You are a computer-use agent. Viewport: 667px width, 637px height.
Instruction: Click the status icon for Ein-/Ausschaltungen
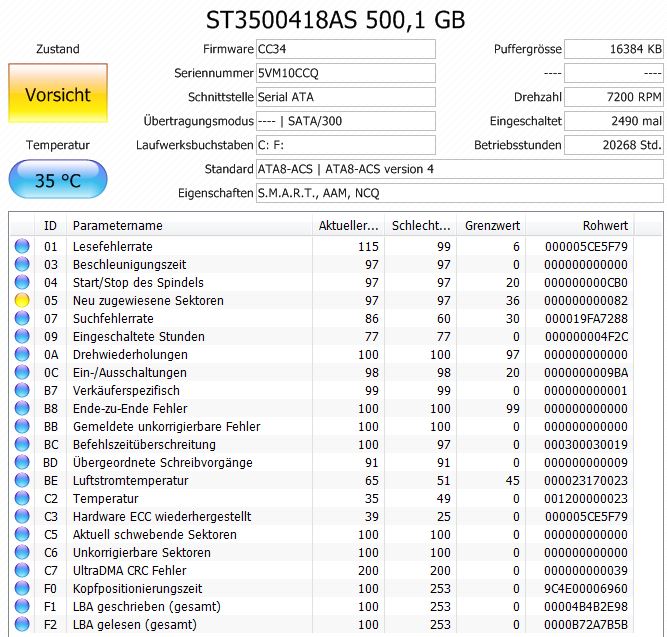click(x=22, y=372)
